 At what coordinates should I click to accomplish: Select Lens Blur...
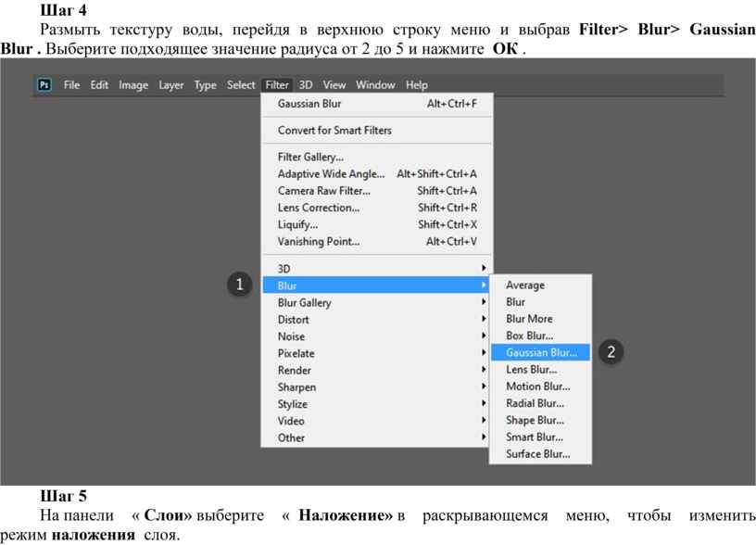pos(540,370)
